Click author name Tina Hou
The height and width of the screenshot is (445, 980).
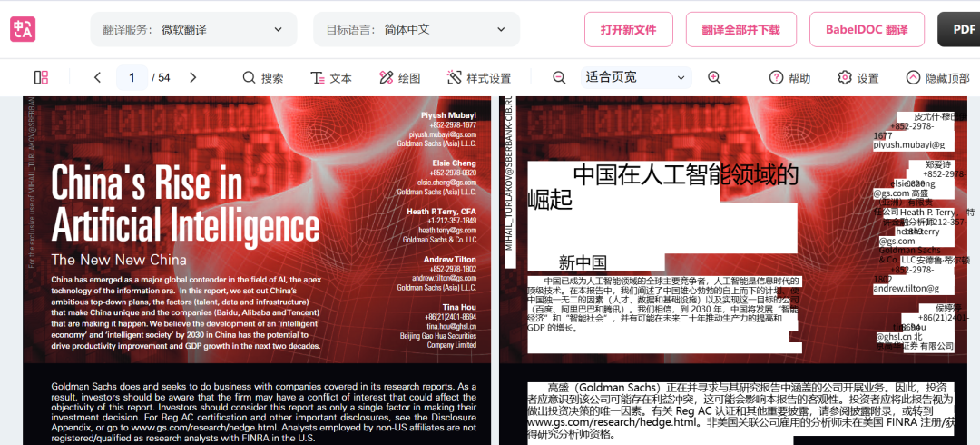click(x=459, y=307)
